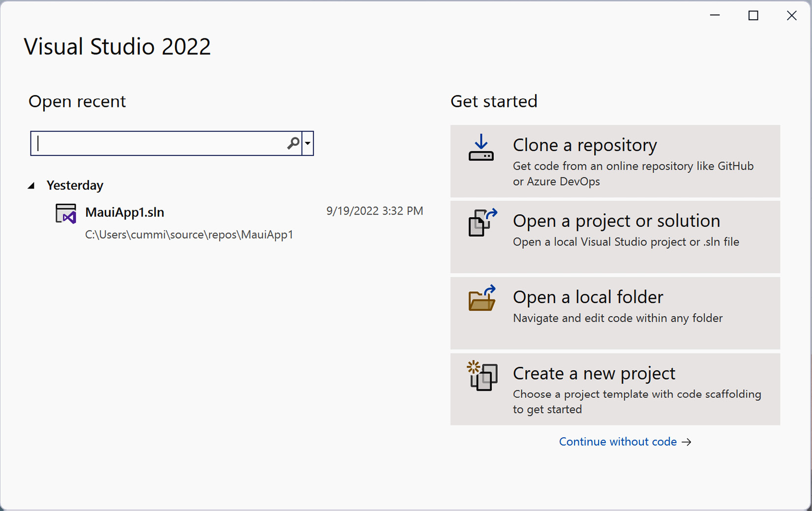Choose Open a local folder title
812x511 pixels.
click(x=588, y=297)
